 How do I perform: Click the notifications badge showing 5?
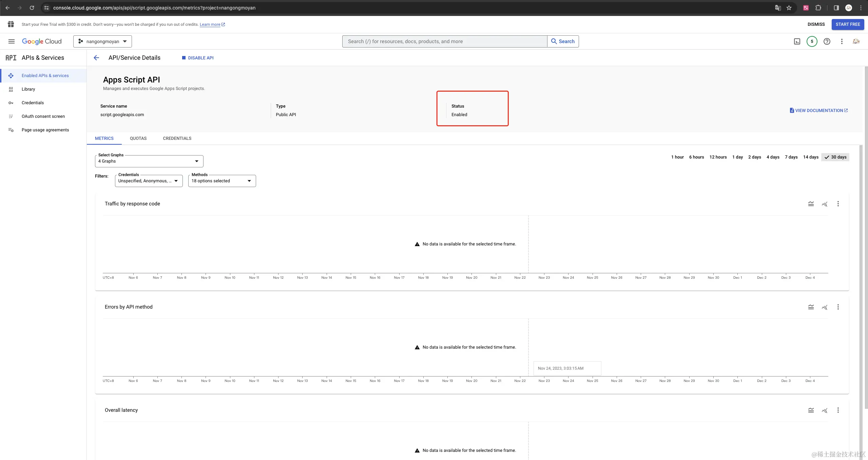812,41
